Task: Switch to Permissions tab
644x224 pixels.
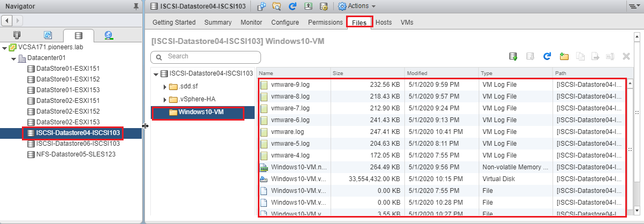Action: tap(325, 23)
